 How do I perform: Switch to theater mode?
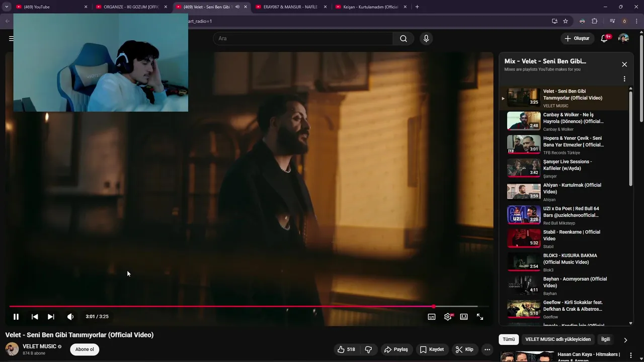pos(464,317)
